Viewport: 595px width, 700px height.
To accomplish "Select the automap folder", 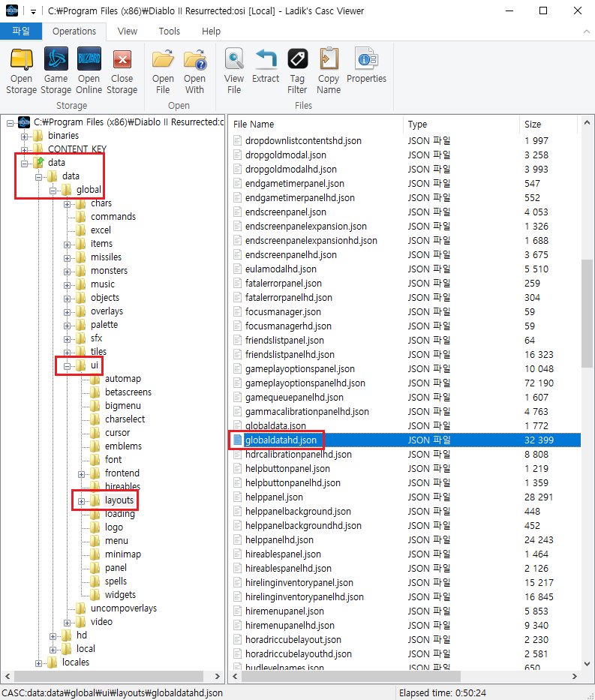I will pos(123,379).
